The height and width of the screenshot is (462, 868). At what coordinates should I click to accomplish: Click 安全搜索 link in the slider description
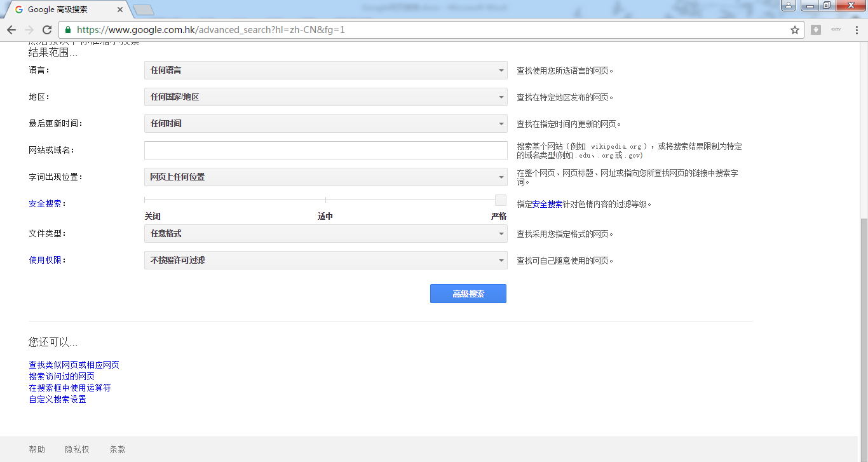[x=547, y=205]
